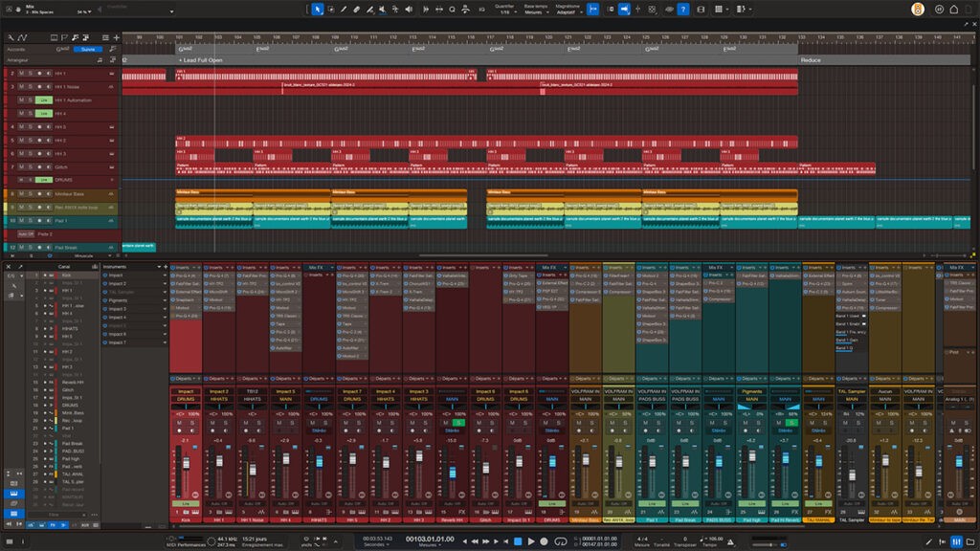Select the Listen tool speaker icon

tap(409, 9)
